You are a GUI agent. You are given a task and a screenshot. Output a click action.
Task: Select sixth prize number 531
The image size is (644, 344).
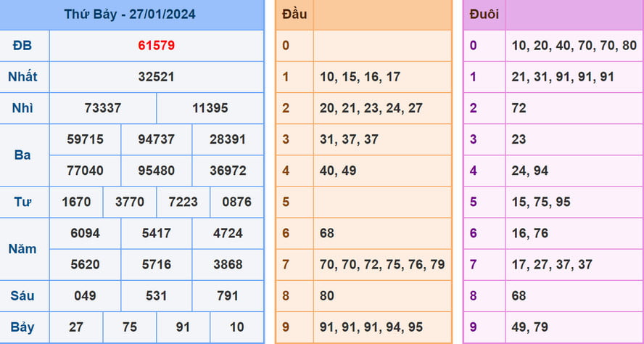[x=156, y=295]
